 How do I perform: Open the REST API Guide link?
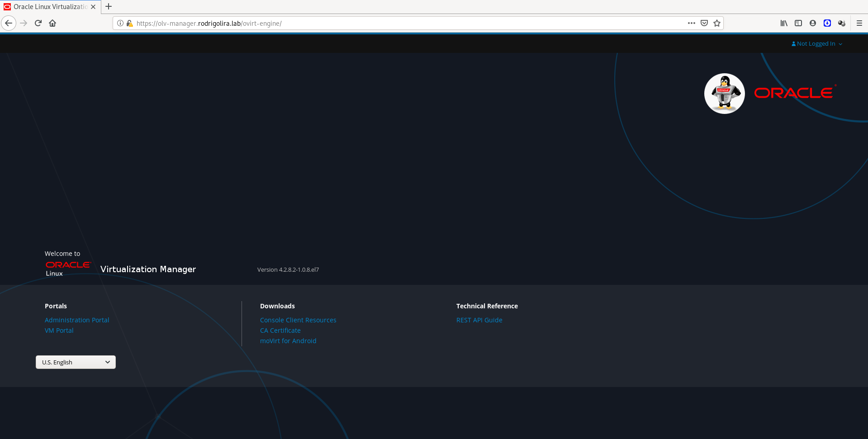pyautogui.click(x=479, y=320)
